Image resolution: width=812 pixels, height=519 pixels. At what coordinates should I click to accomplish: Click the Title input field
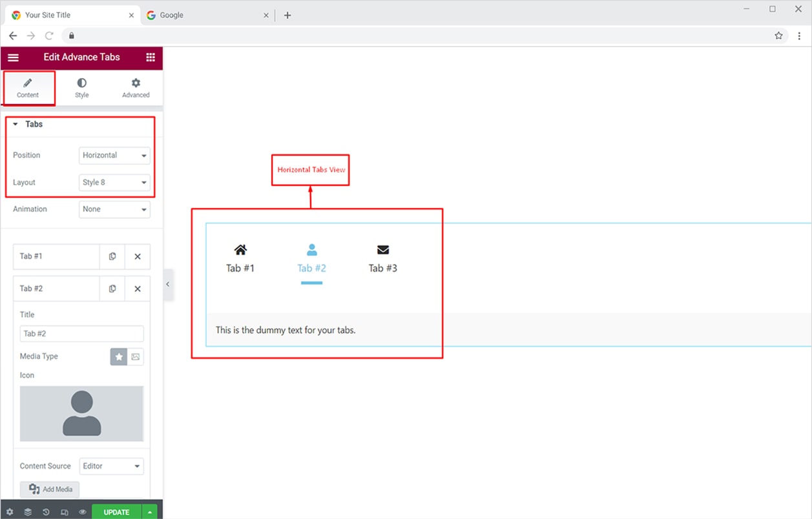point(81,334)
